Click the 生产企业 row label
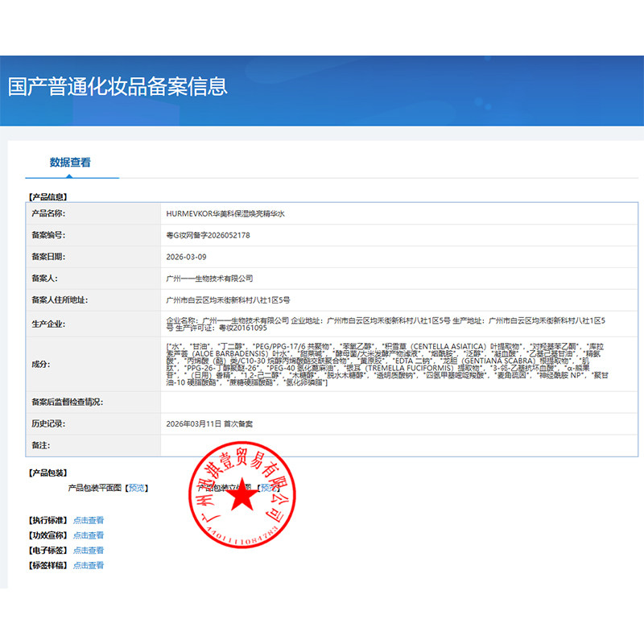Image resolution: width=644 pixels, height=644 pixels. coord(48,324)
